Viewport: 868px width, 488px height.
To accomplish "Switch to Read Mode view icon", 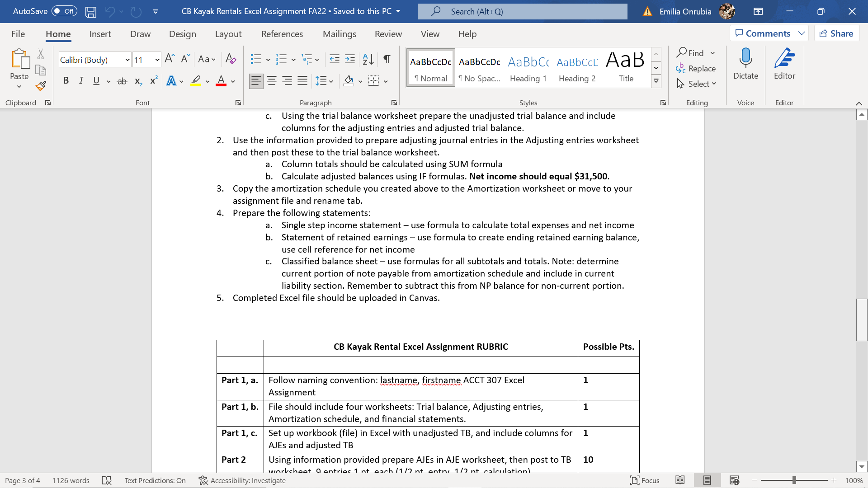I will coord(680,480).
